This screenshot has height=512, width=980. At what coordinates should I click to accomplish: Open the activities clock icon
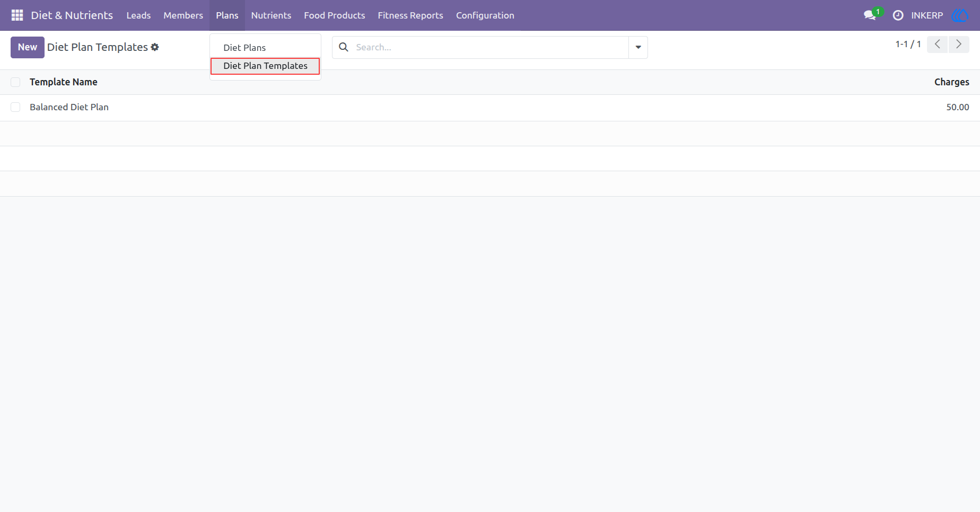pyautogui.click(x=898, y=15)
